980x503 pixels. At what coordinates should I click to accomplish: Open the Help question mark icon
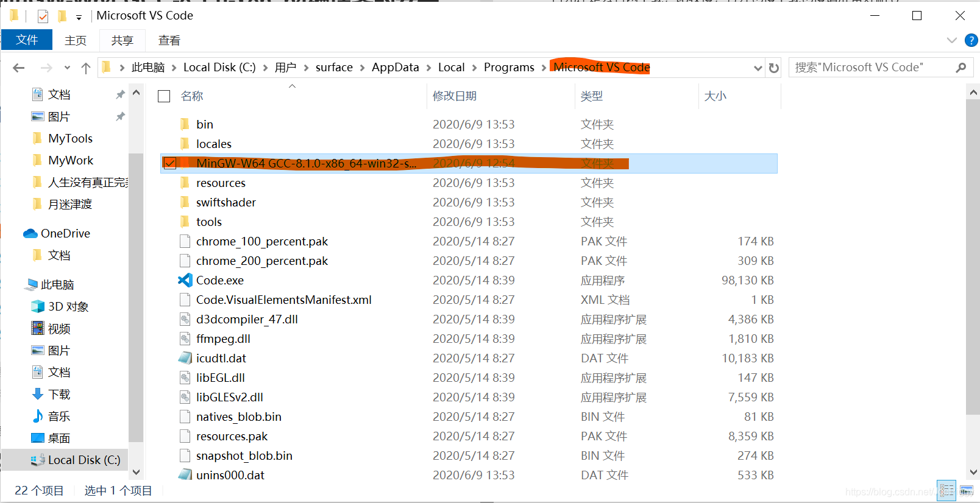pyautogui.click(x=971, y=40)
